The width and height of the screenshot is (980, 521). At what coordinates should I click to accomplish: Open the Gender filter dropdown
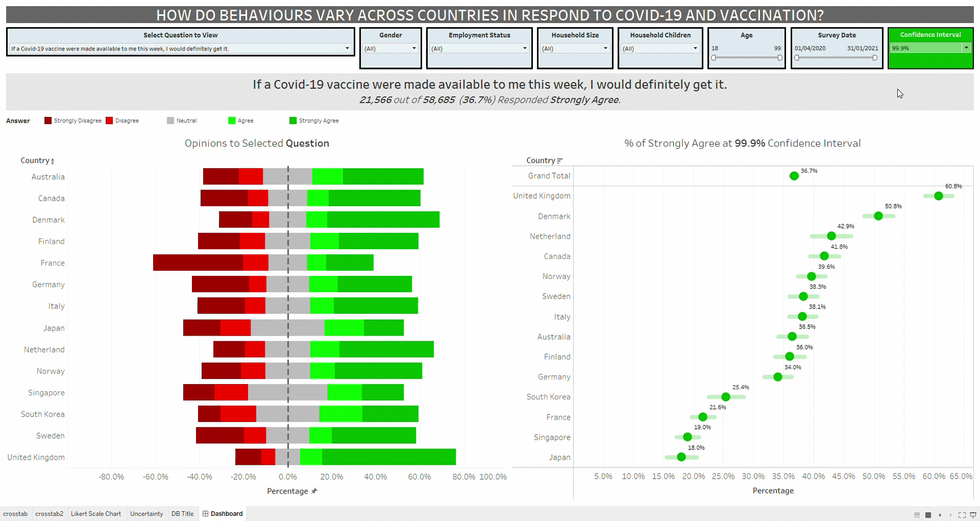[414, 49]
